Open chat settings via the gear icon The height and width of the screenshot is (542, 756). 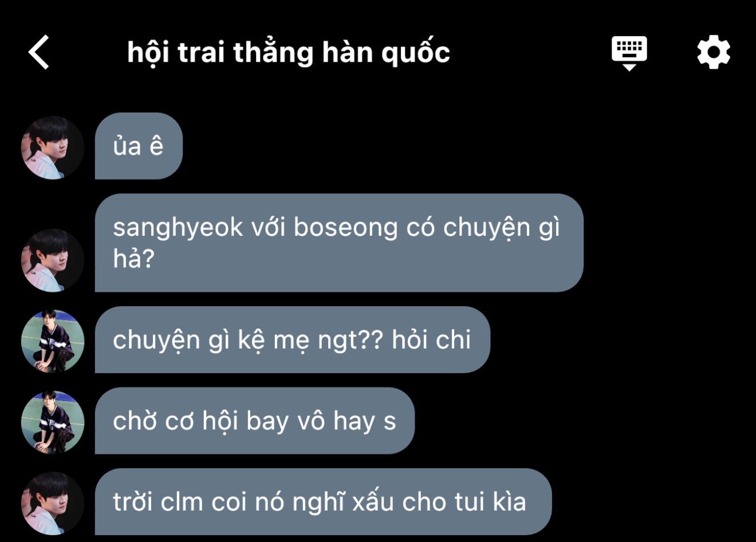point(713,53)
